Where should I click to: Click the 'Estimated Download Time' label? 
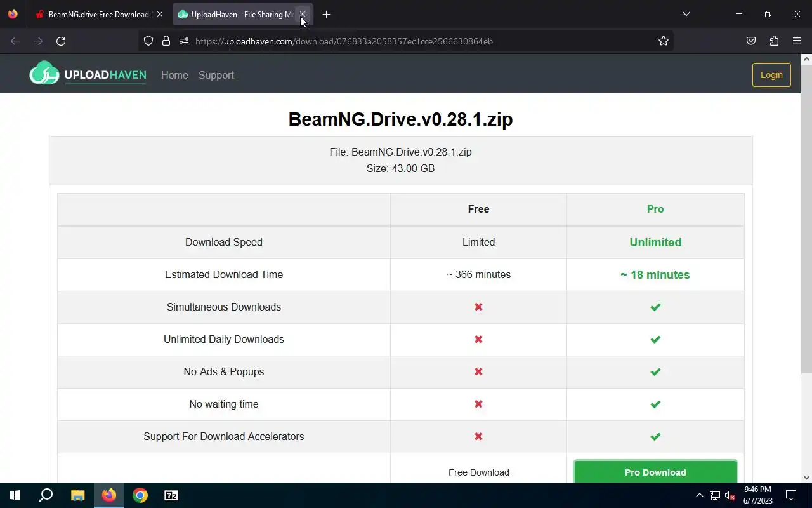(x=224, y=274)
